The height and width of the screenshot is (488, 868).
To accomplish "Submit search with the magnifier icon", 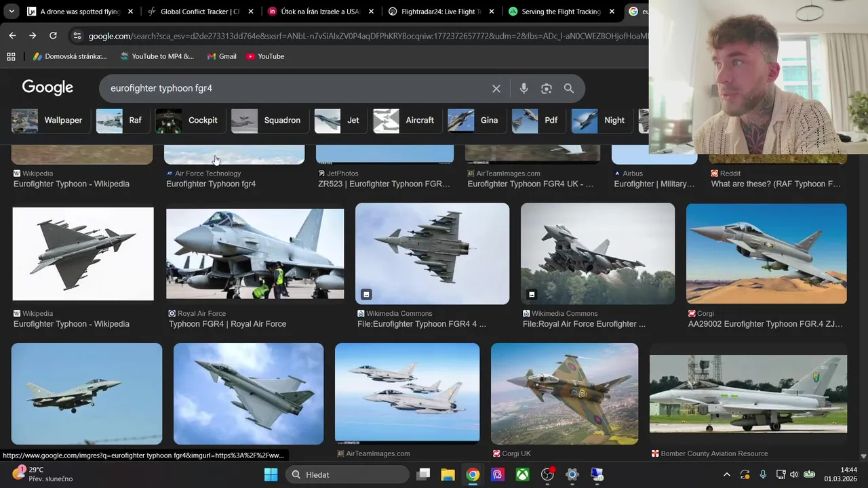I will (x=569, y=89).
